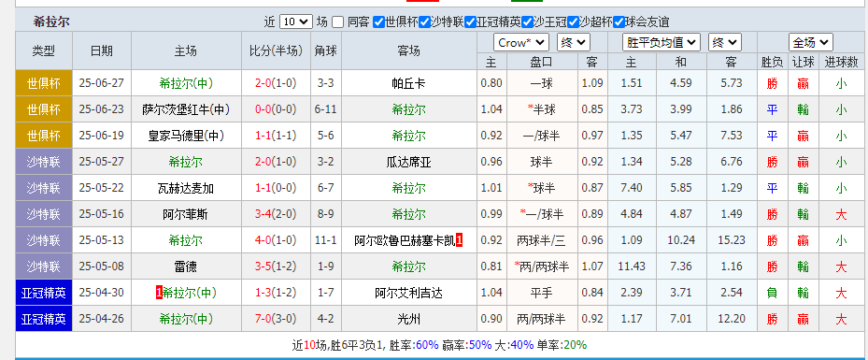
Task: Disable the 亚冠精英 checkbox
Action: [x=471, y=22]
